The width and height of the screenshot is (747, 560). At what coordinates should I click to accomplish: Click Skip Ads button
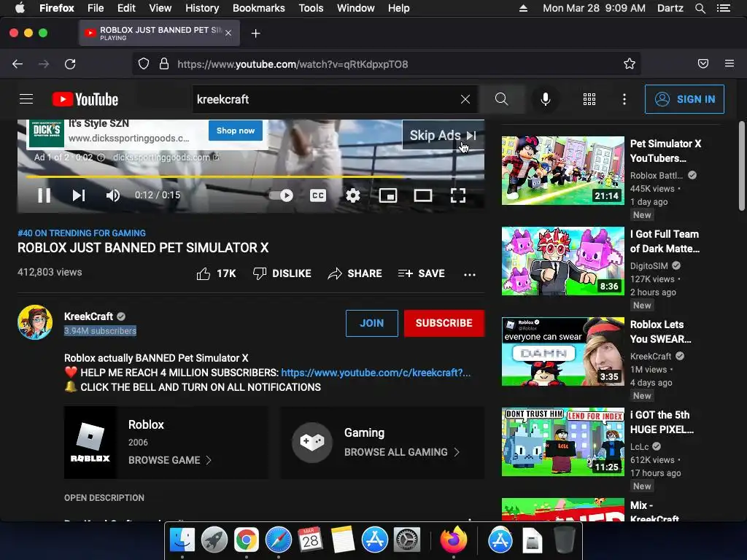pos(443,135)
